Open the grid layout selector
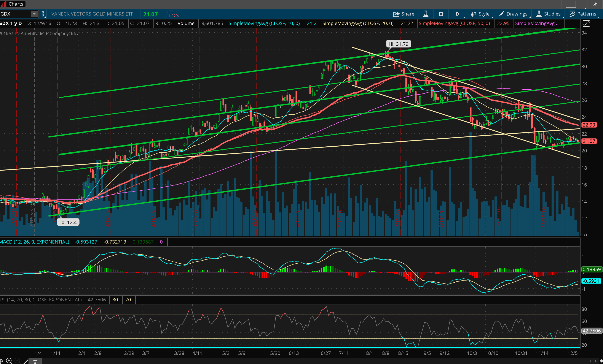The width and height of the screenshot is (603, 364). point(571,4)
